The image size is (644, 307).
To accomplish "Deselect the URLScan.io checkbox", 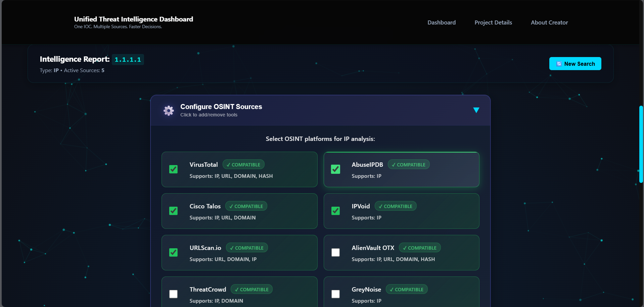I will tap(173, 252).
